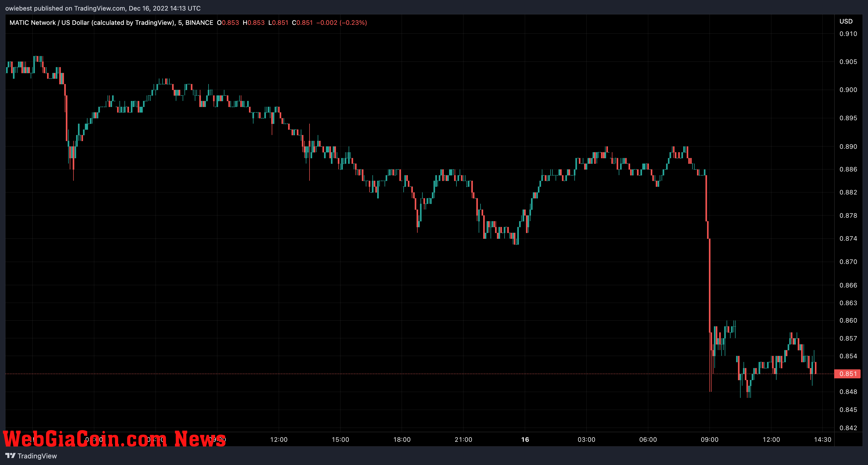
Task: Click the 06:00 time axis label
Action: (x=648, y=439)
